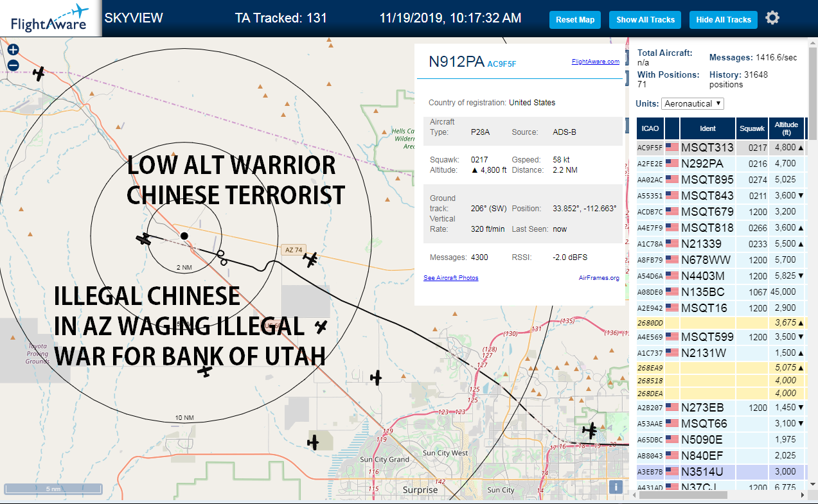Open AirFrames.org link

tap(599, 278)
